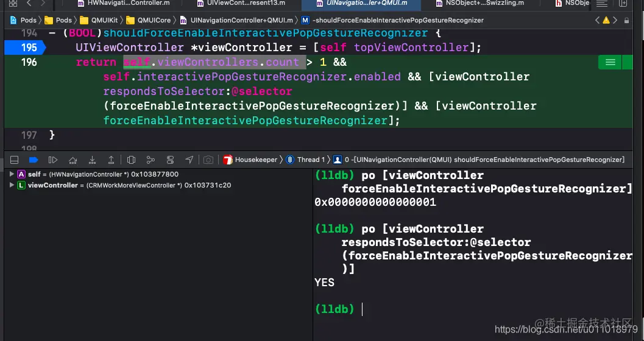The image size is (644, 341).
Task: Click the camera capture icon in debug bar
Action: coord(208,160)
